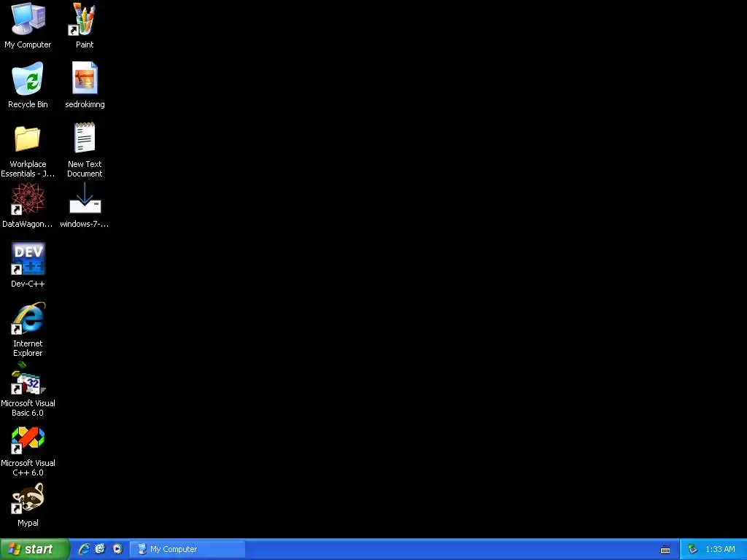Viewport: 747px width, 560px height.
Task: Select the Paint shortcut on the desktop
Action: 85,26
